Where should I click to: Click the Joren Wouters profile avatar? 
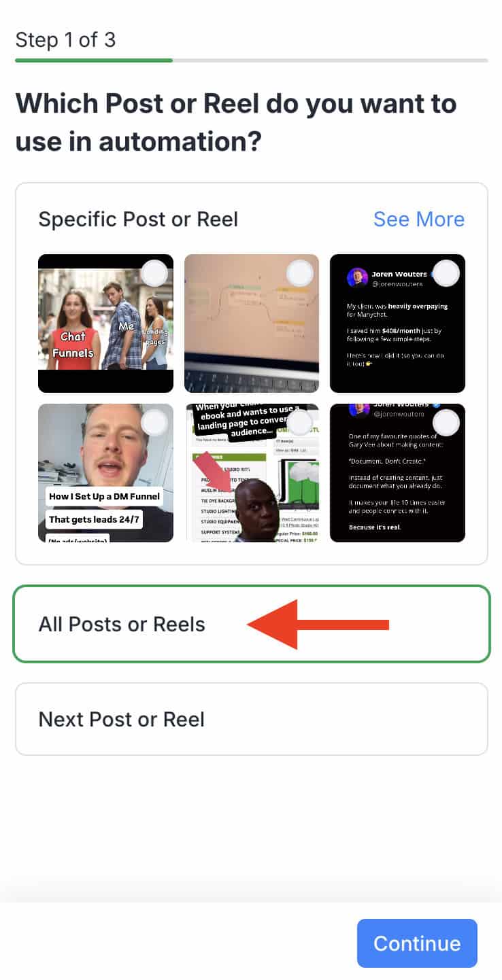(x=358, y=278)
